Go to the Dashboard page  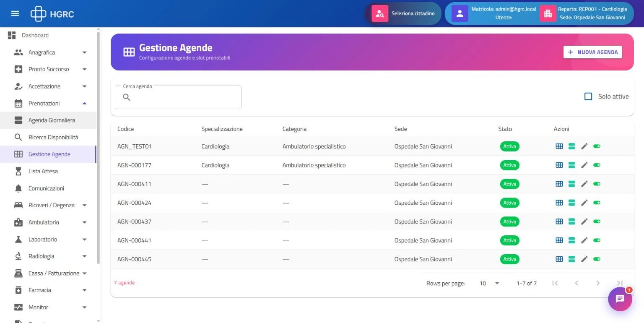coord(48,35)
